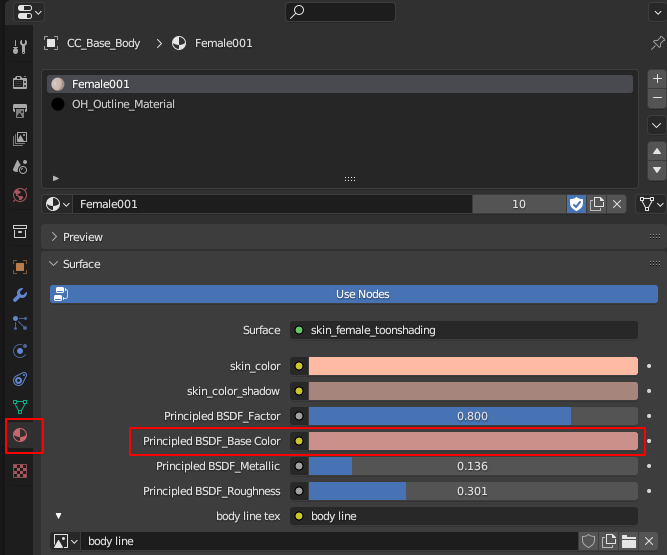667x555 pixels.
Task: Animate Principled BSDF_Metallic property dot
Action: pyautogui.click(x=649, y=466)
